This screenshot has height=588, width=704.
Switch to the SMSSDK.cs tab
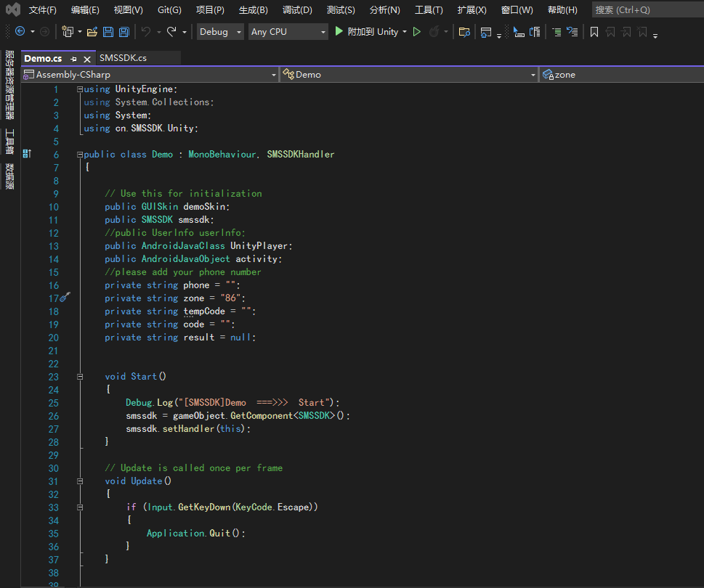123,58
